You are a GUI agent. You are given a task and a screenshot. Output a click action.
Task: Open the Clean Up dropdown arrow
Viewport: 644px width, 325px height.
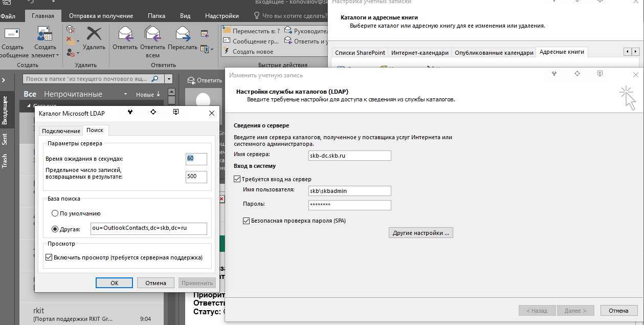(77, 41)
